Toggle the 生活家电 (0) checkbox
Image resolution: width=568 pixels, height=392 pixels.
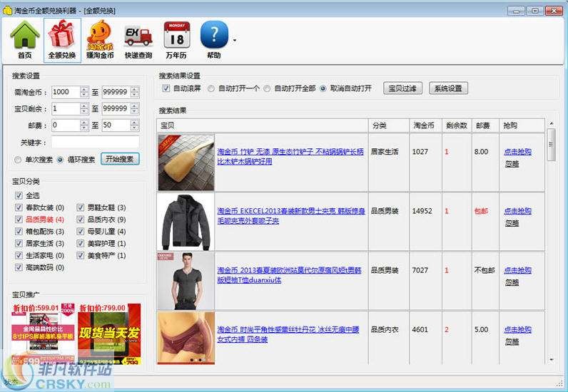[x=19, y=255]
